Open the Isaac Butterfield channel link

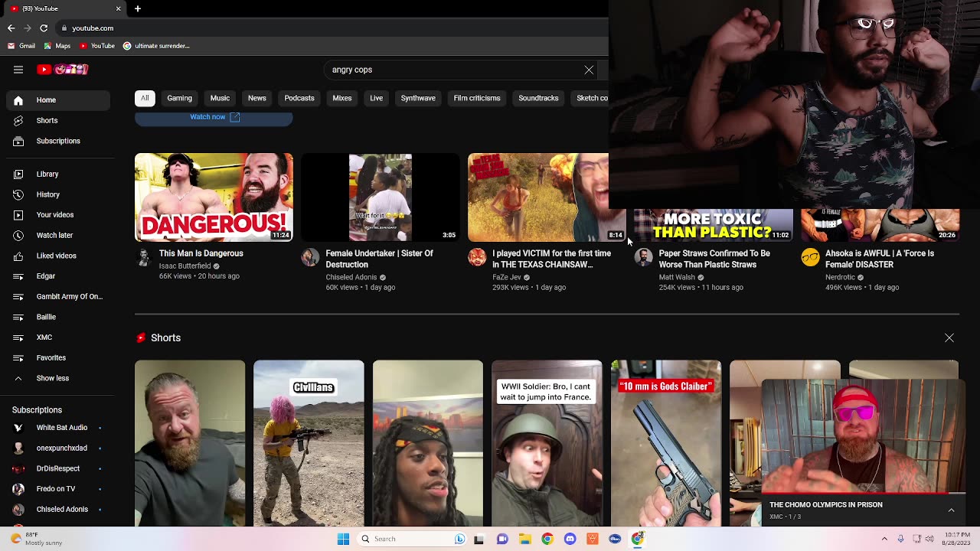[x=185, y=266]
